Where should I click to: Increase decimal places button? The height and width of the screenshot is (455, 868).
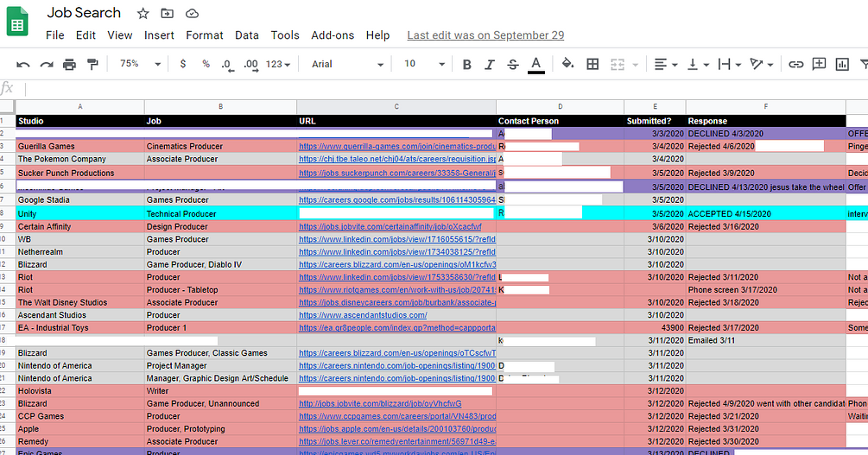tap(250, 65)
